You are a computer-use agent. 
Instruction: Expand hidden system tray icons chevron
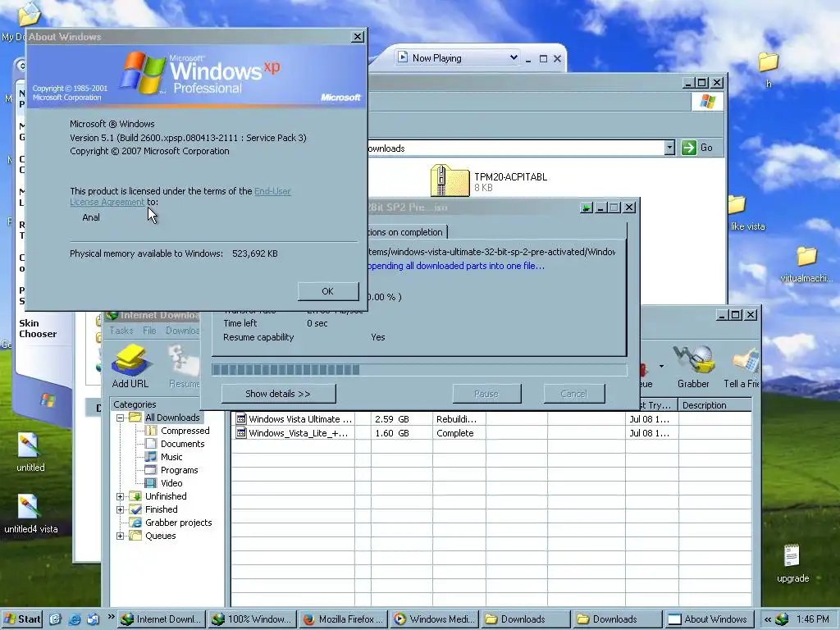(x=768, y=619)
